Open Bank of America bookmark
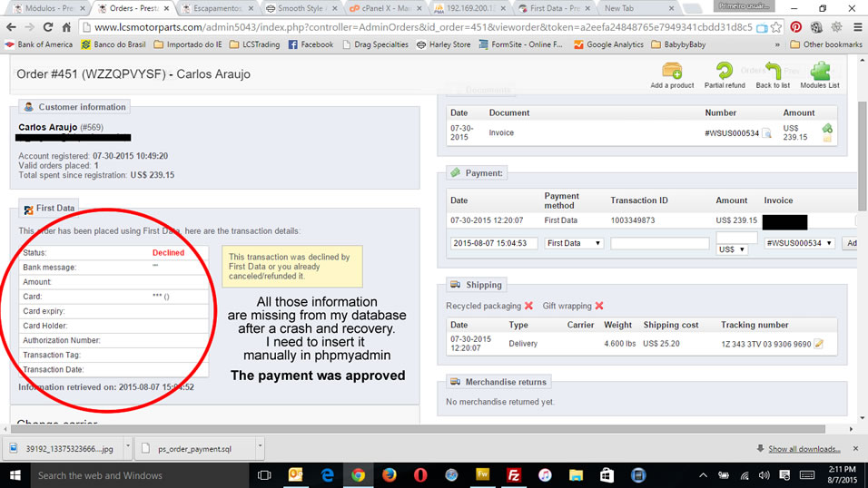Viewport: 868px width, 488px height. 39,44
